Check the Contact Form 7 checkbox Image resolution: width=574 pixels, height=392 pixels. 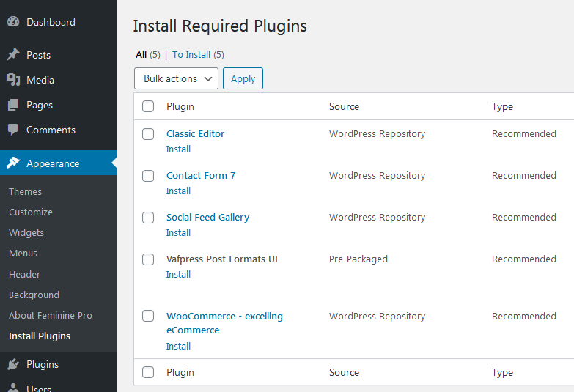click(x=148, y=176)
